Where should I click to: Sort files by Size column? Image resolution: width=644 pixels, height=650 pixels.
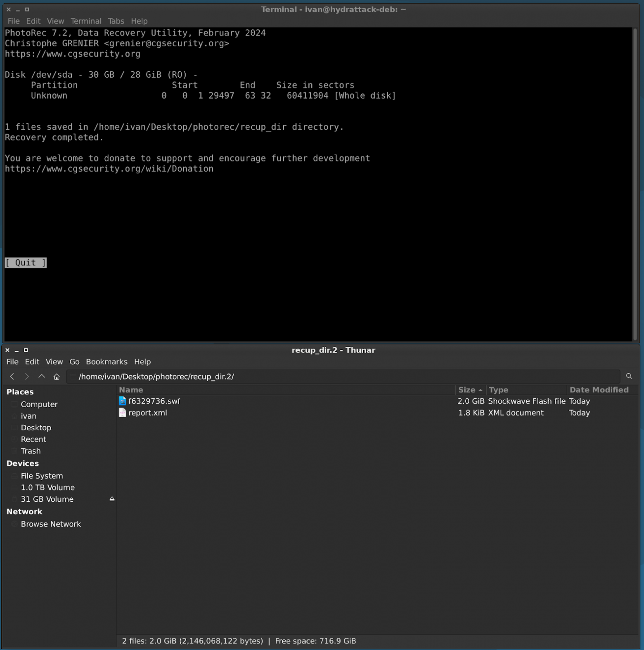point(471,390)
